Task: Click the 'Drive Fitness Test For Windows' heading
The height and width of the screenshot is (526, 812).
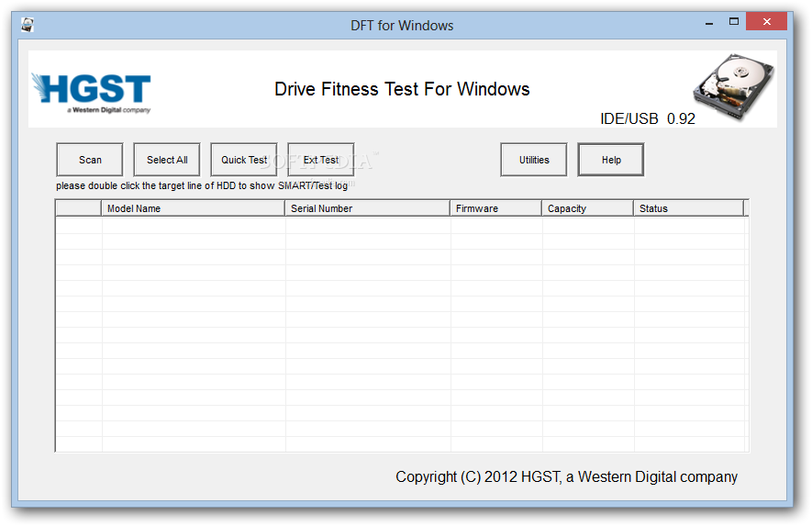Action: tap(402, 89)
